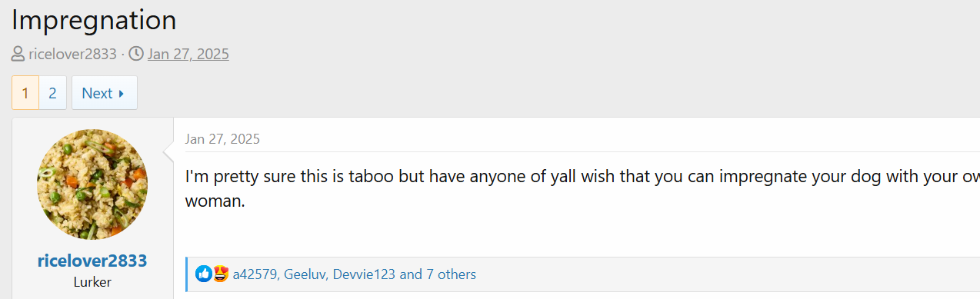Click the small arrow on the Next button
The image size is (980, 299).
pos(122,94)
